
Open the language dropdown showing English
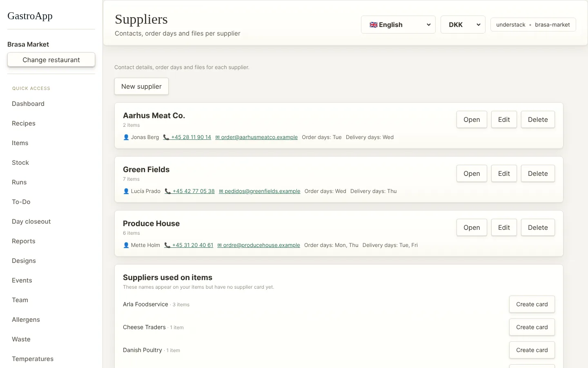click(x=398, y=25)
